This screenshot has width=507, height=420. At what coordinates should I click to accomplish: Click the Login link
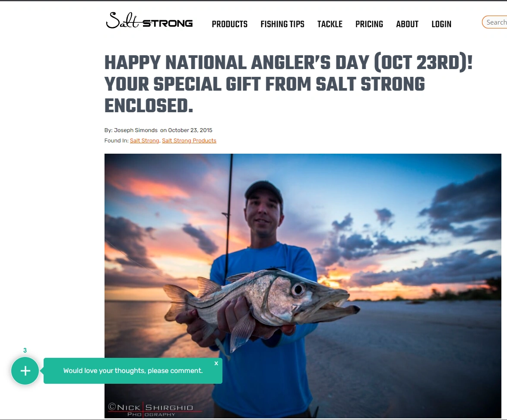coord(441,24)
